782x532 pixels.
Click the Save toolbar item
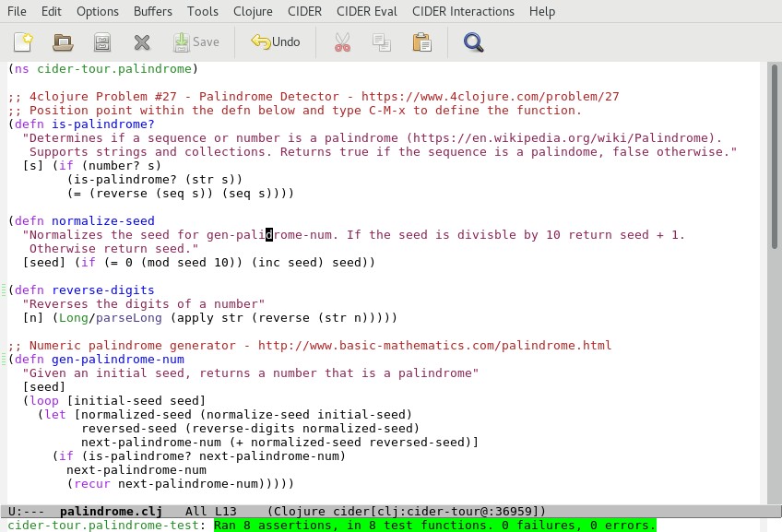[196, 41]
